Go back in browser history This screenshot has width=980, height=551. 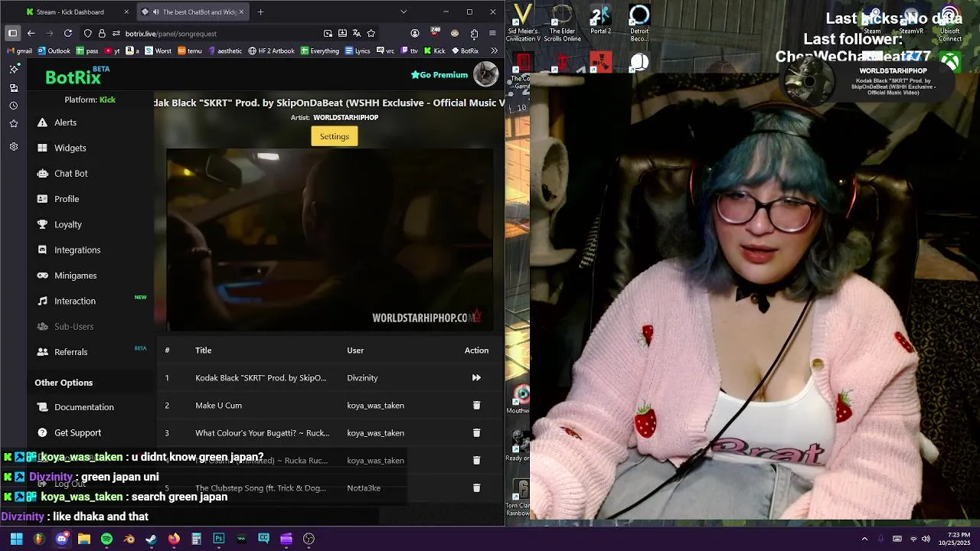point(31,33)
